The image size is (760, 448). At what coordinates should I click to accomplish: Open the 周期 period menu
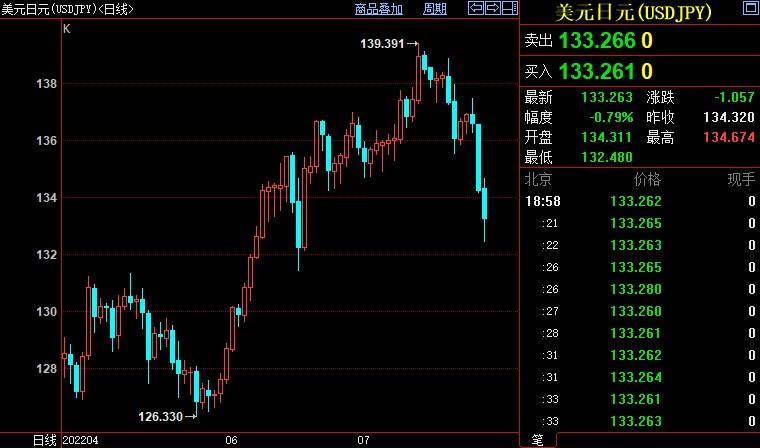click(435, 9)
